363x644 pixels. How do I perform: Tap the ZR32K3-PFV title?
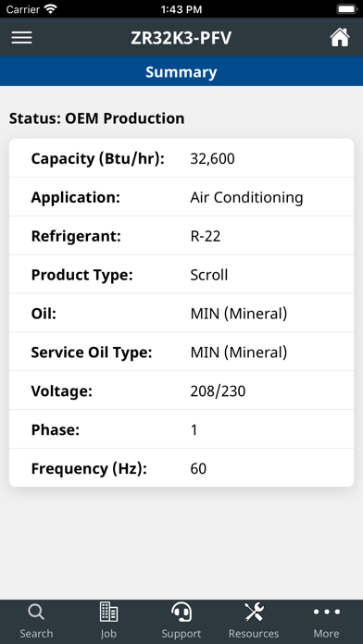tap(181, 38)
